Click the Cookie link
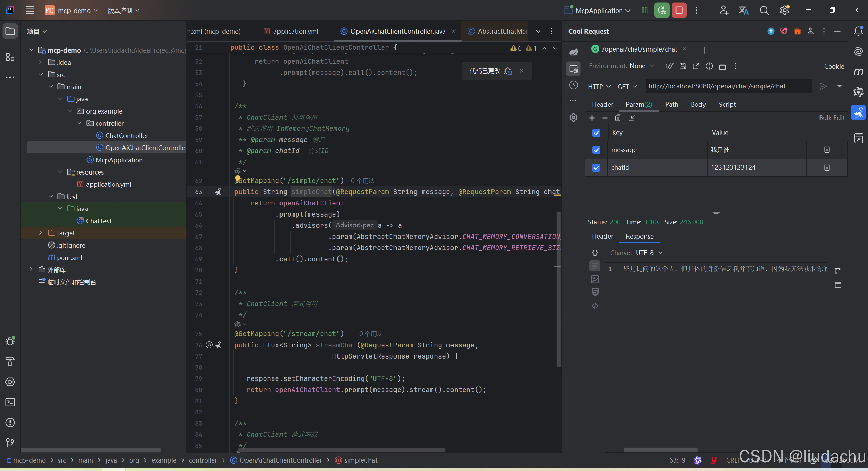The height and width of the screenshot is (471, 868). point(834,66)
